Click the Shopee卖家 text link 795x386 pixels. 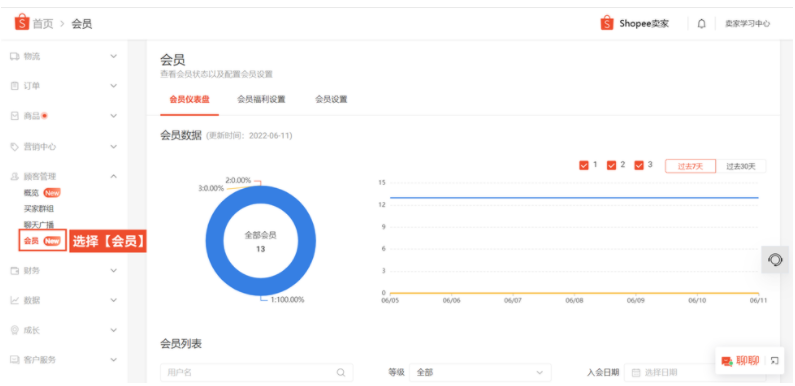pos(643,24)
